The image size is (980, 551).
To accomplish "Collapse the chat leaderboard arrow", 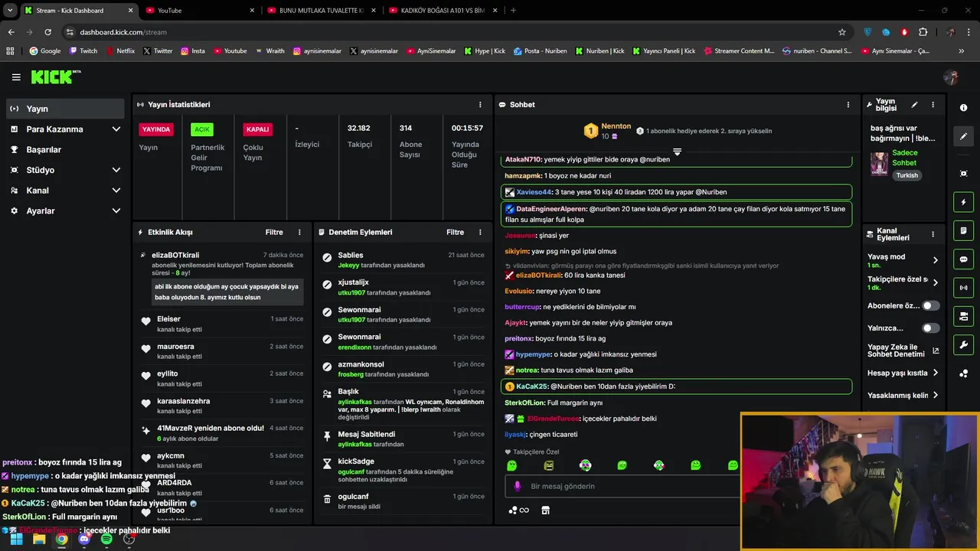I will (677, 152).
